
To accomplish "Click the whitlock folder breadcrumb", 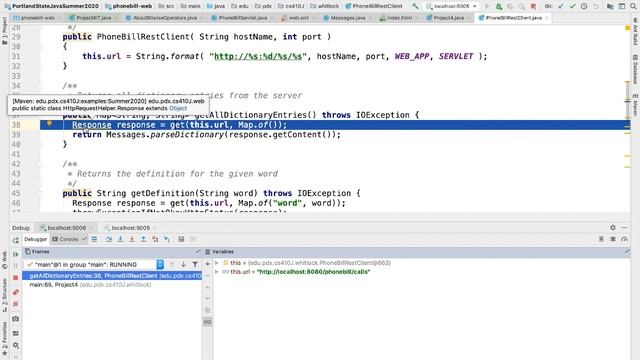I will 325,6.
